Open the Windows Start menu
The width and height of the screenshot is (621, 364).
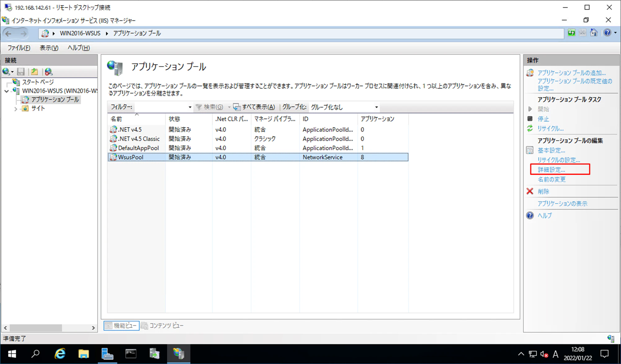click(12, 354)
